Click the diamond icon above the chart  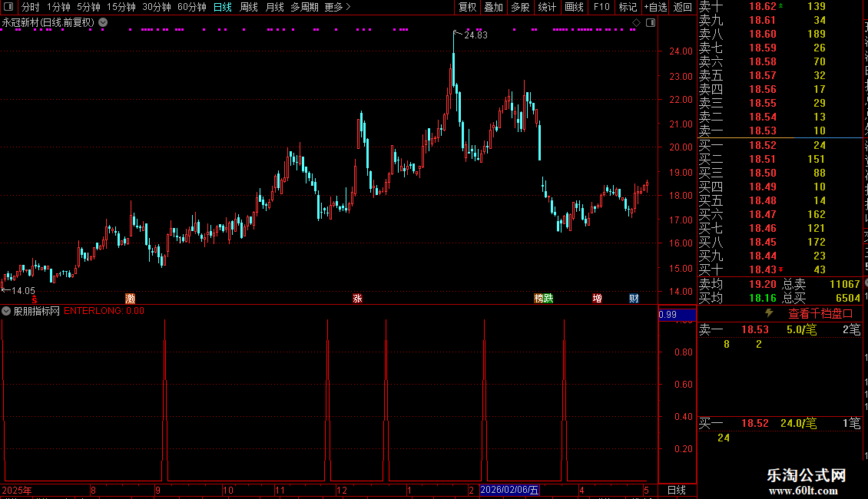pos(636,23)
